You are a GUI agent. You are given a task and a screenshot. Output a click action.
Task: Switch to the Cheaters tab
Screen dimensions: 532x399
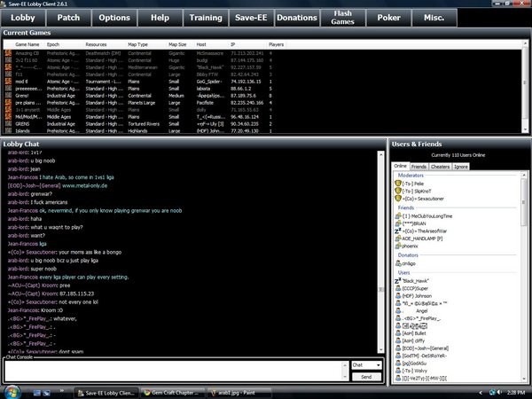442,166
